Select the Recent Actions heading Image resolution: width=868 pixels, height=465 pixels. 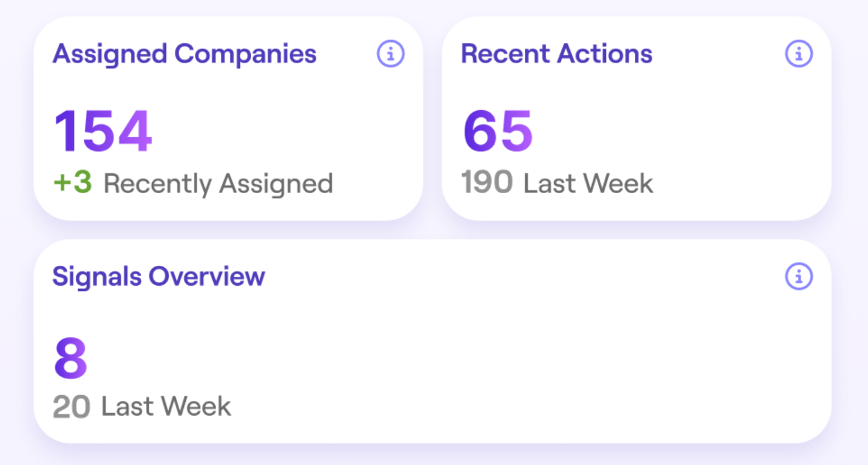pos(557,54)
